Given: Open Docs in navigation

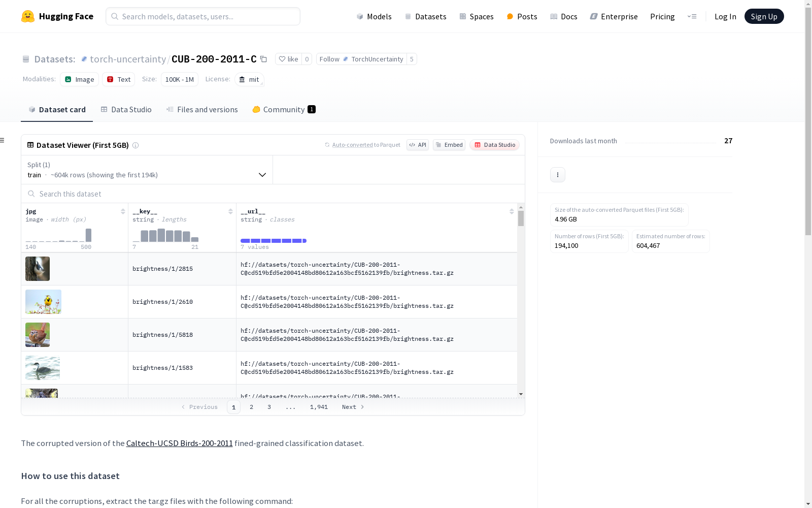Looking at the screenshot, I should click(564, 16).
